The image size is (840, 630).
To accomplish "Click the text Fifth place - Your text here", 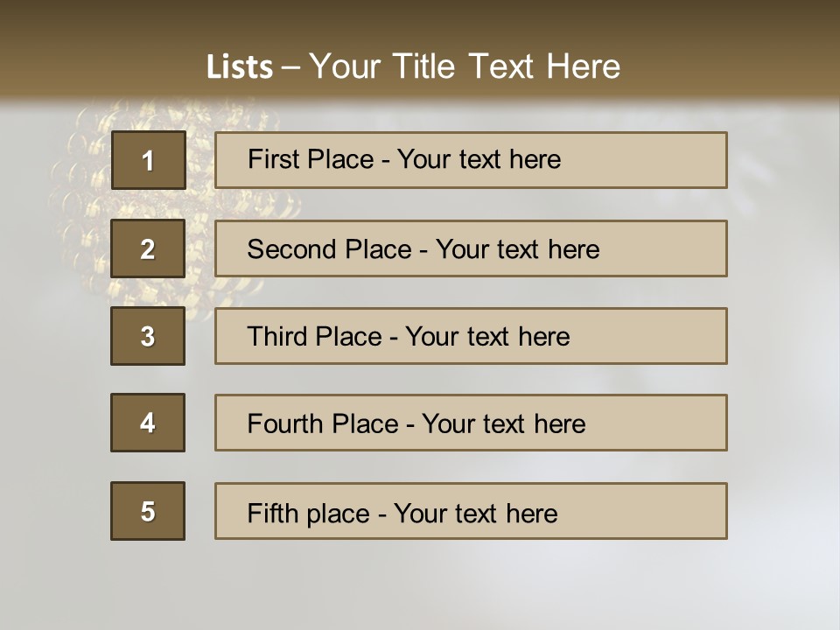I will click(402, 514).
